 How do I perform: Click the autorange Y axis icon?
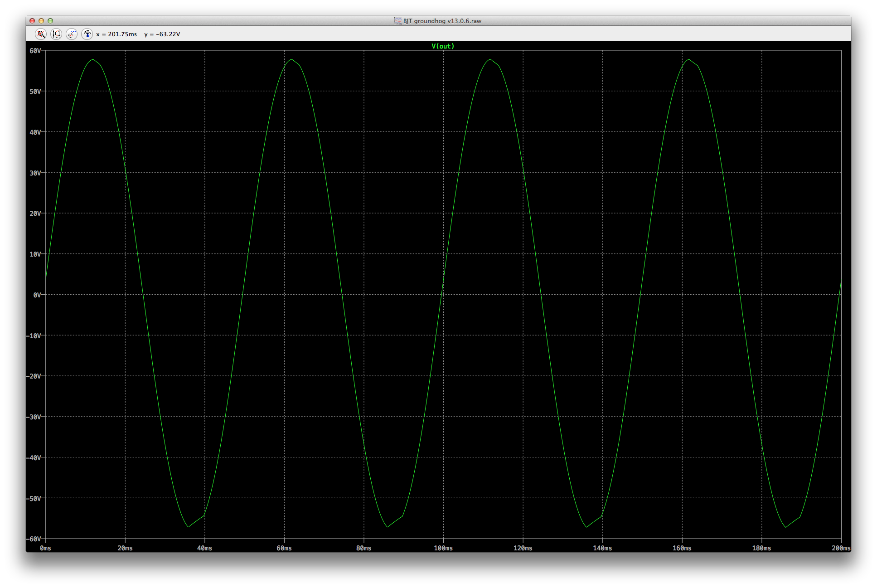pos(56,34)
